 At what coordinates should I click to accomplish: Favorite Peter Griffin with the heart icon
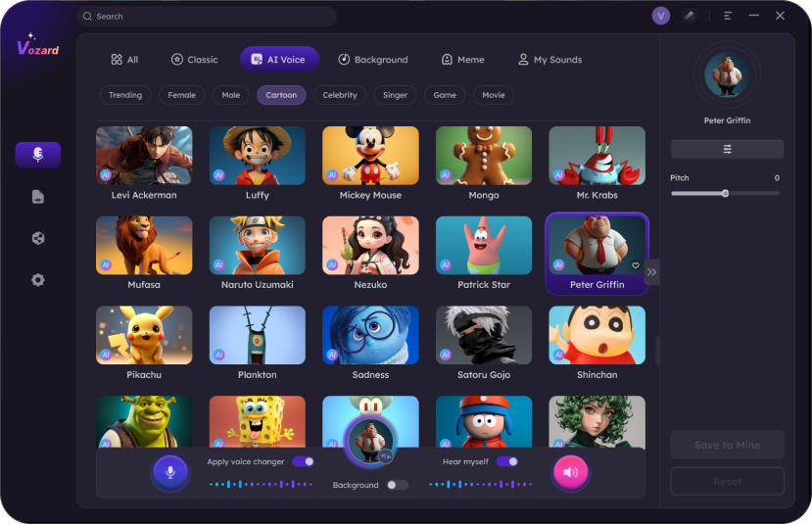pyautogui.click(x=636, y=265)
